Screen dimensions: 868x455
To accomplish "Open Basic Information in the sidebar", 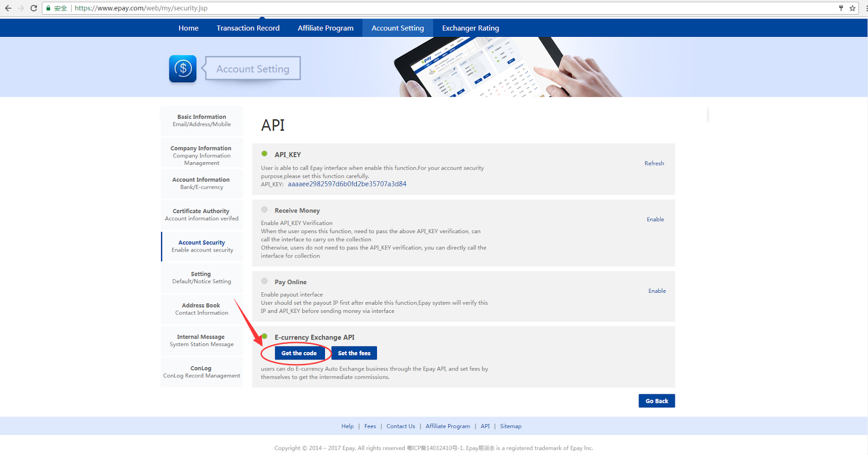I will tap(202, 120).
